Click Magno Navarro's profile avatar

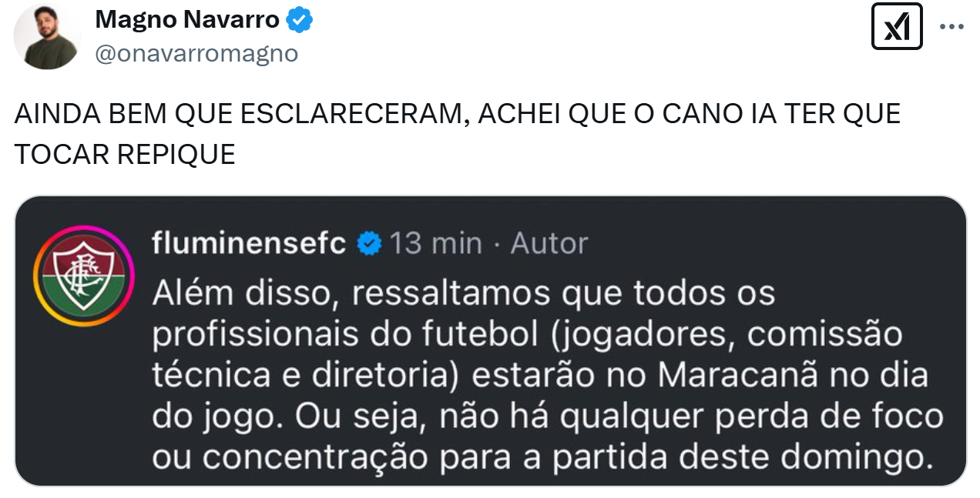(47, 36)
